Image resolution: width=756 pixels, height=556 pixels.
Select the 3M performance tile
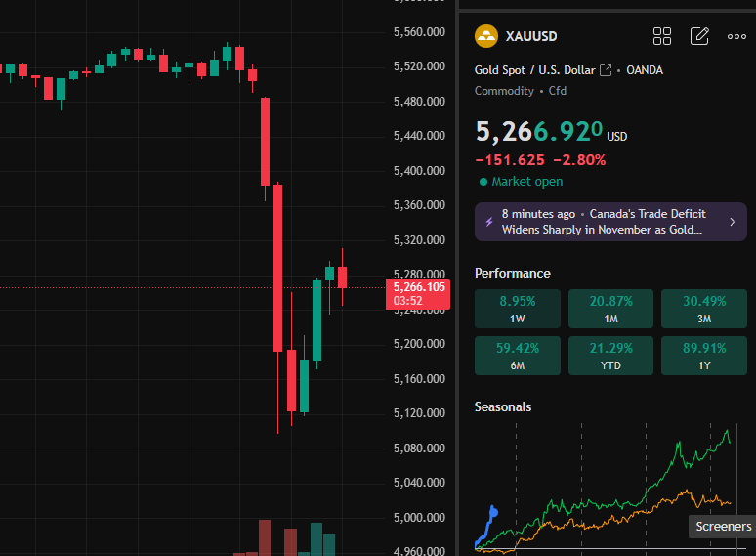pyautogui.click(x=704, y=309)
